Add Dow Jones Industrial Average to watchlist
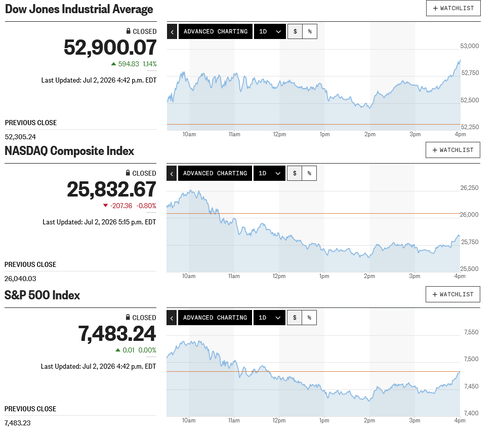This screenshot has width=500, height=429. (453, 8)
